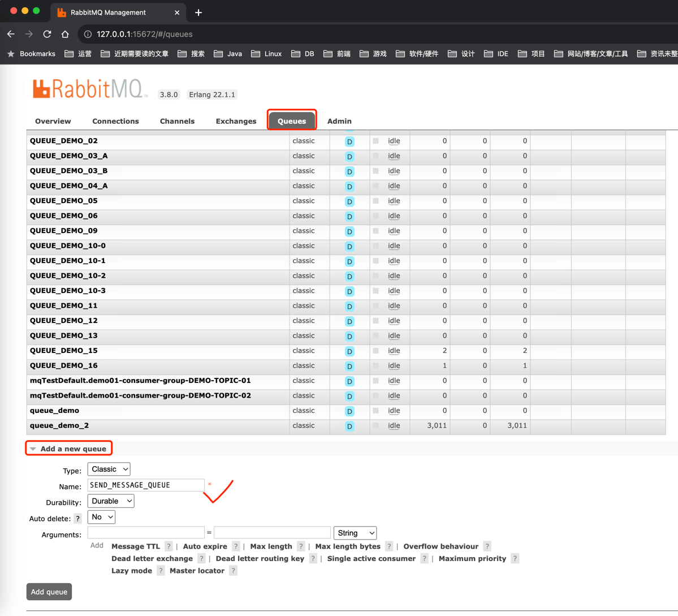Click the queue Name input field
678x616 pixels.
[x=145, y=485]
